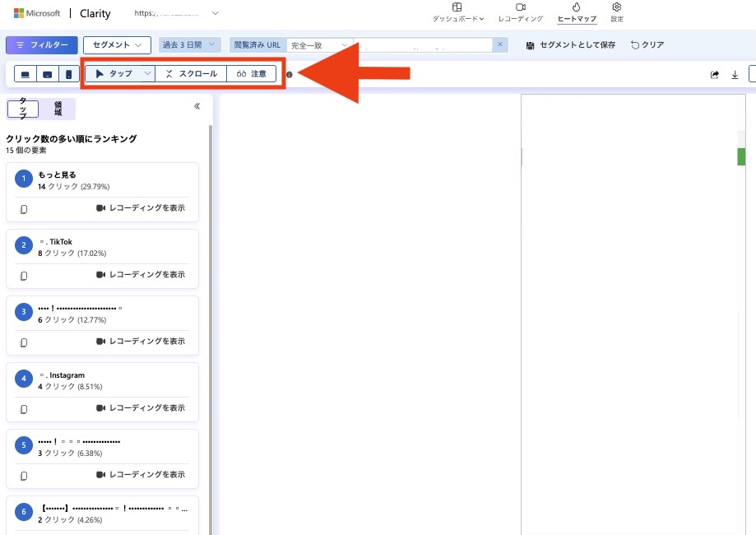Click the クリア clear filters button
Screen dimensions: 756x535
tap(647, 45)
